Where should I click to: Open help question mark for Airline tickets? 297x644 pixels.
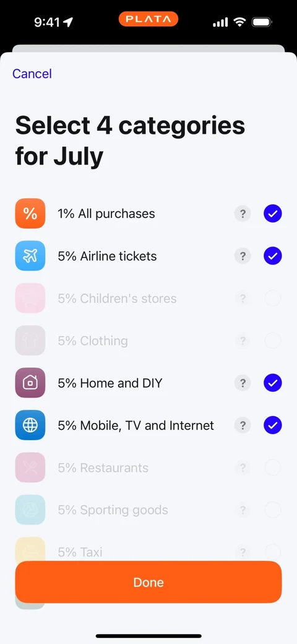click(243, 256)
